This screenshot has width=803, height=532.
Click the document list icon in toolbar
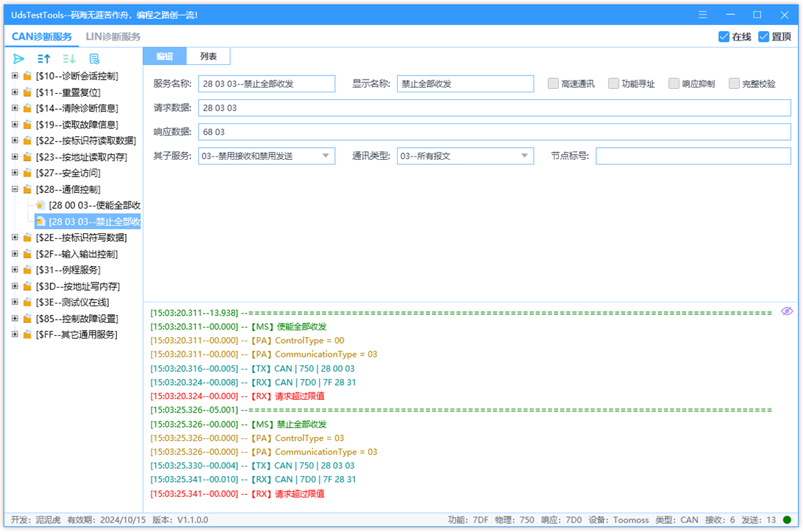pos(94,59)
